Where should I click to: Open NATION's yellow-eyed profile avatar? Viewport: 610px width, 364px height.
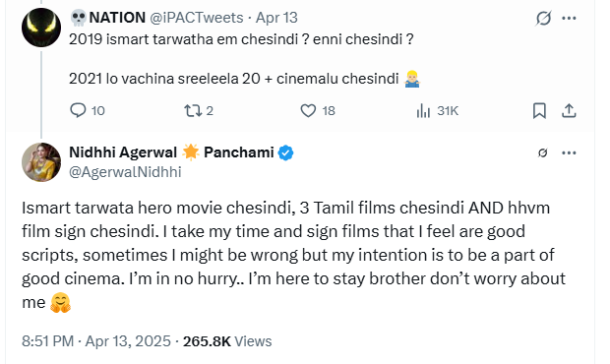pyautogui.click(x=41, y=28)
